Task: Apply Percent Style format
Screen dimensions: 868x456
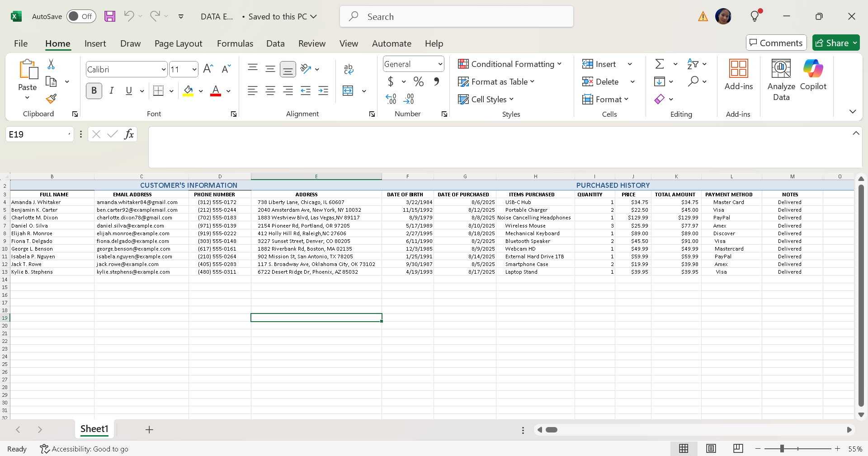Action: (419, 81)
